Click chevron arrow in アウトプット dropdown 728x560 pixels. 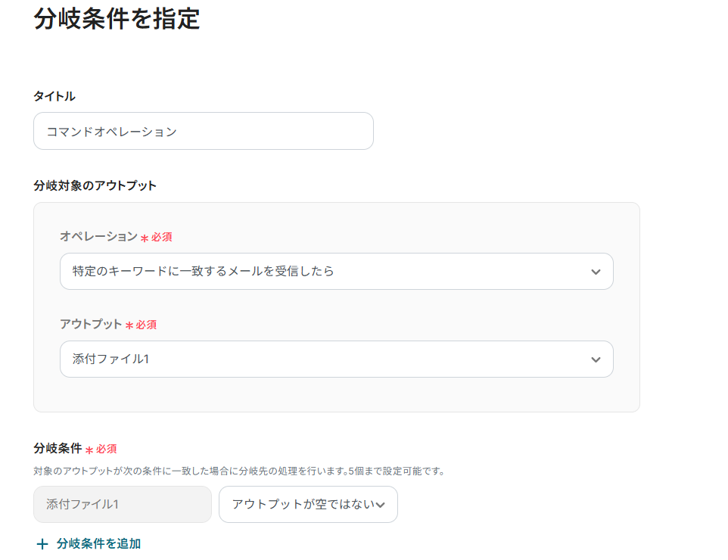[596, 359]
